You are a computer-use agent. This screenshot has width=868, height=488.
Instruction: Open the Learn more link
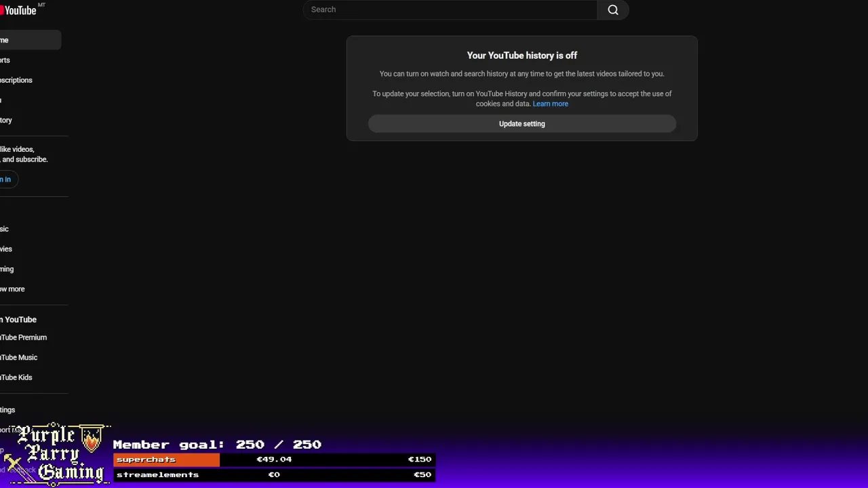pos(551,104)
